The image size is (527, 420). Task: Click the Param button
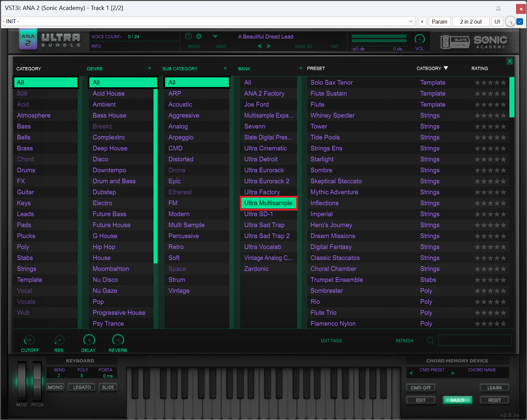point(440,22)
